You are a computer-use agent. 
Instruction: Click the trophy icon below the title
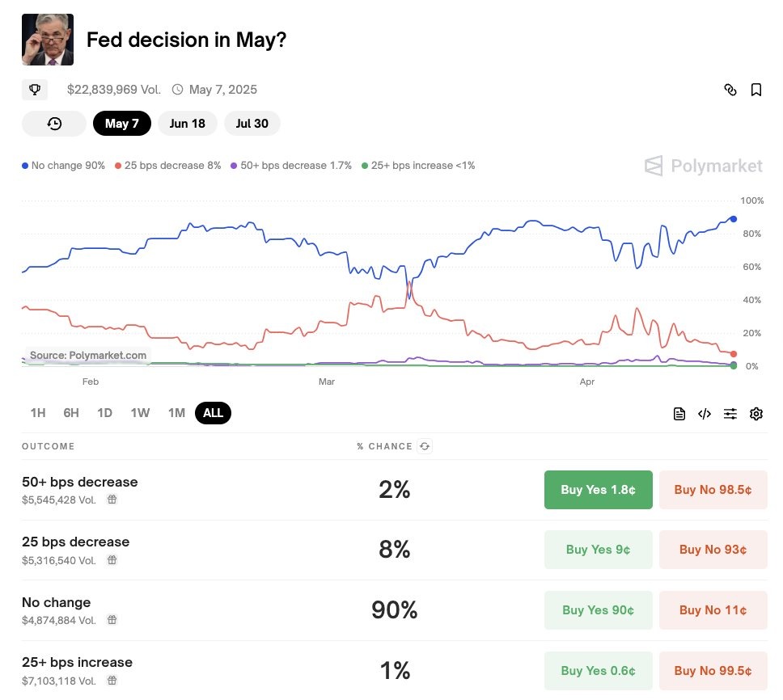35,90
